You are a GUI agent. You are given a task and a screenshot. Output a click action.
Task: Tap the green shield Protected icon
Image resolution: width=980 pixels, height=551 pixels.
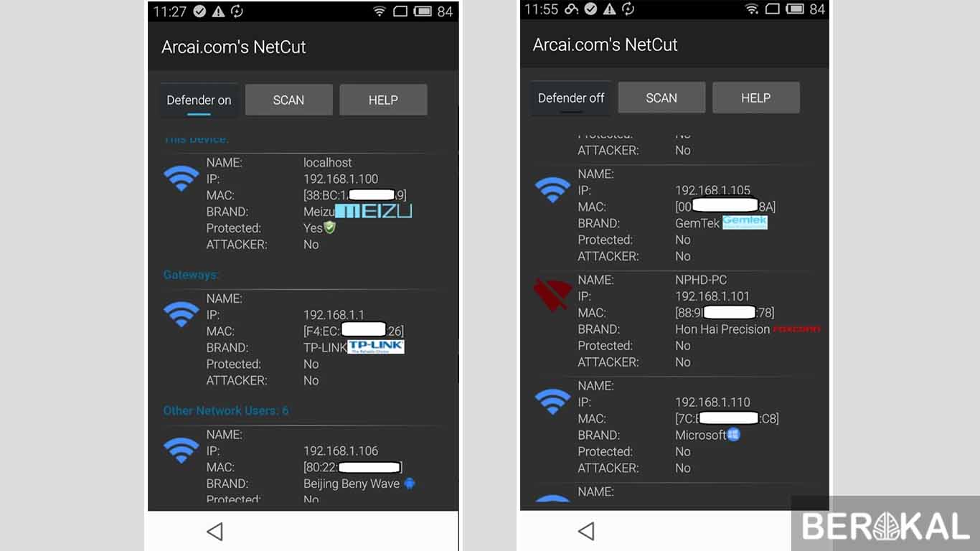(x=330, y=227)
